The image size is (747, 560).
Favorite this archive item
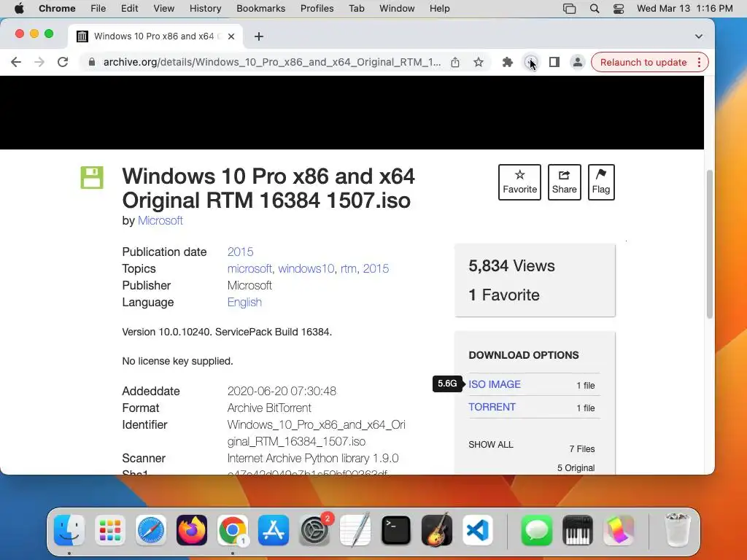point(519,182)
